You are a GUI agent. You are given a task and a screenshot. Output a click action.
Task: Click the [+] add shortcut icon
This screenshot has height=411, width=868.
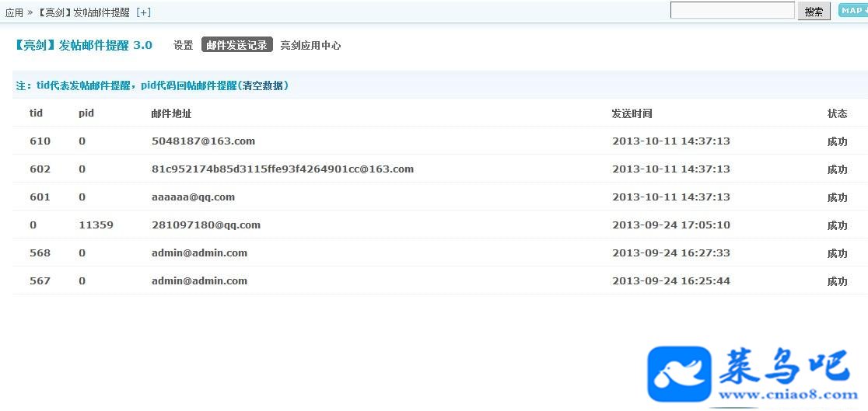(143, 12)
